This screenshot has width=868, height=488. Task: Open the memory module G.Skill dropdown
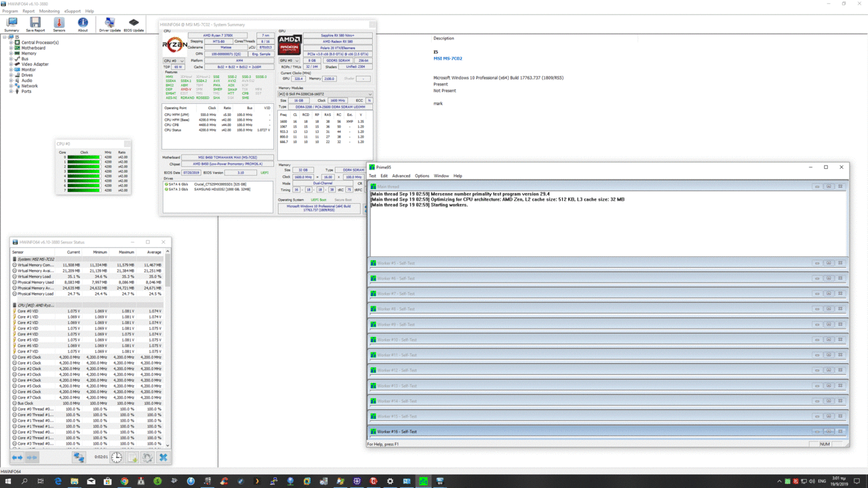pyautogui.click(x=325, y=94)
